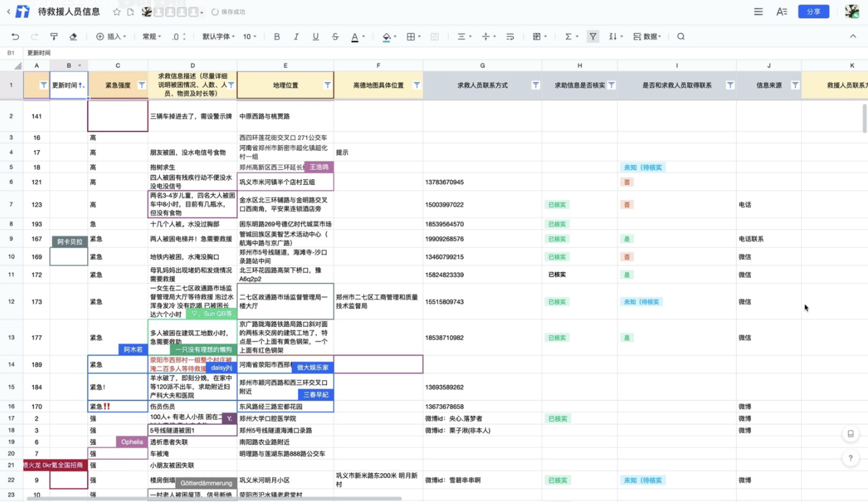Click the blue 分享 share button
This screenshot has width=868, height=502.
point(813,12)
